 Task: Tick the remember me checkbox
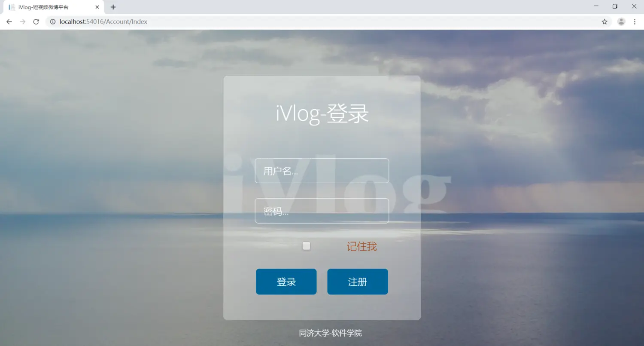(x=306, y=246)
